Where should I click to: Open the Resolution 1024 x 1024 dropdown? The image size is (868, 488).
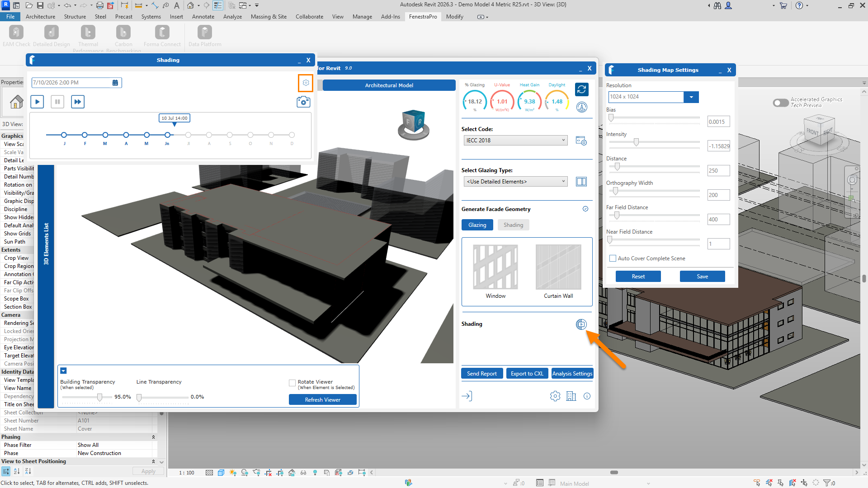coord(691,97)
